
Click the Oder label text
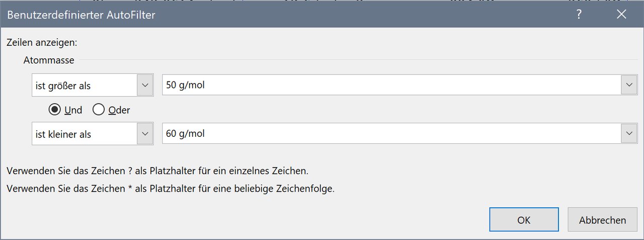click(119, 110)
